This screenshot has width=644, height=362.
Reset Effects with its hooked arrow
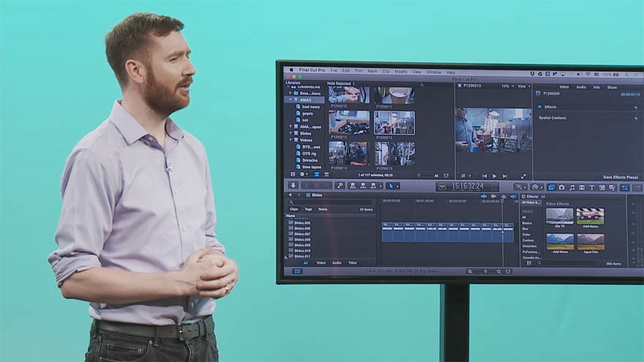pyautogui.click(x=635, y=108)
